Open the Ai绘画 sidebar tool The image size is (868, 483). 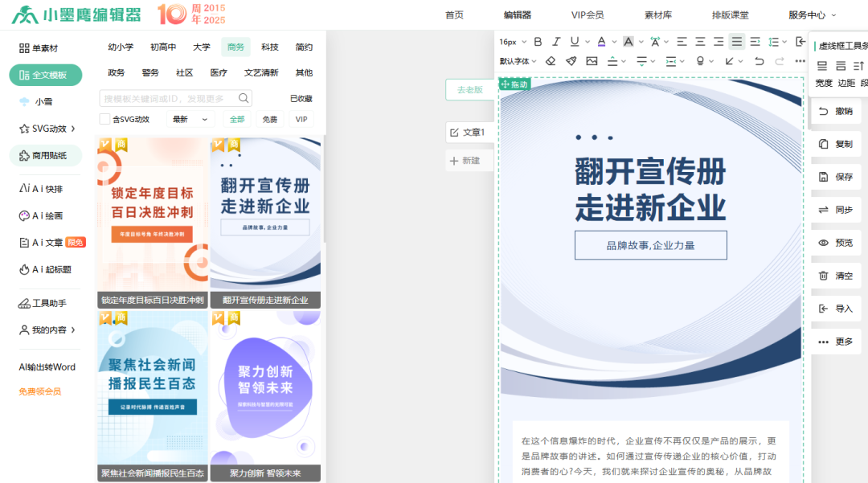click(x=43, y=215)
